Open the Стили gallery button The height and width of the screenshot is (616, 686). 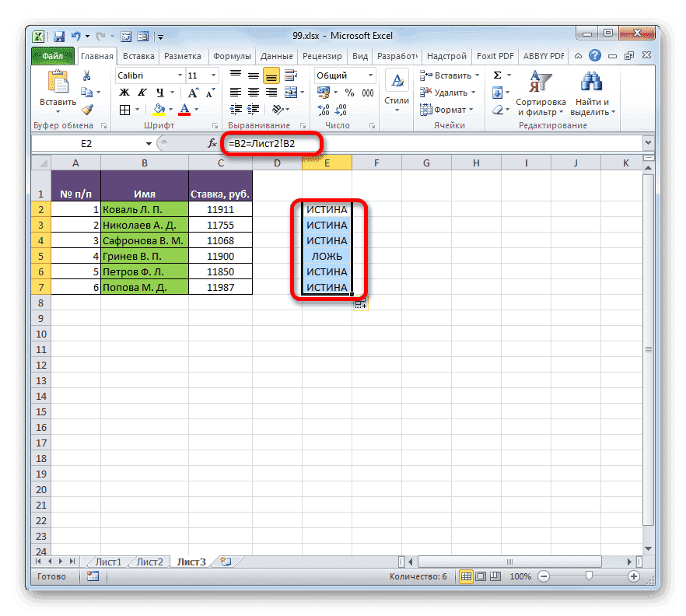tap(397, 86)
